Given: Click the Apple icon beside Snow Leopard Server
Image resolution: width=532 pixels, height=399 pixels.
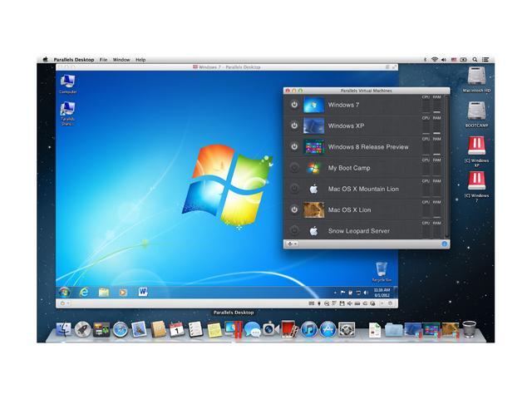Looking at the screenshot, I should 313,231.
